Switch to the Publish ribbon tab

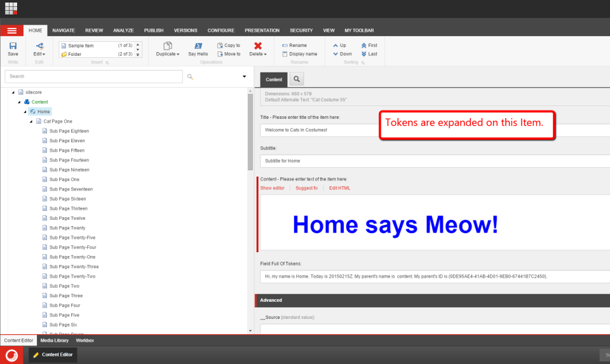coord(153,30)
